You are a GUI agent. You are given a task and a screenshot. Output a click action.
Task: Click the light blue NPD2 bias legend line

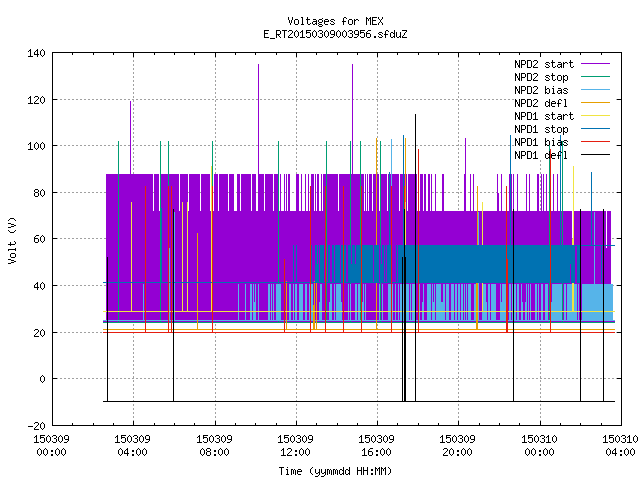click(x=595, y=90)
